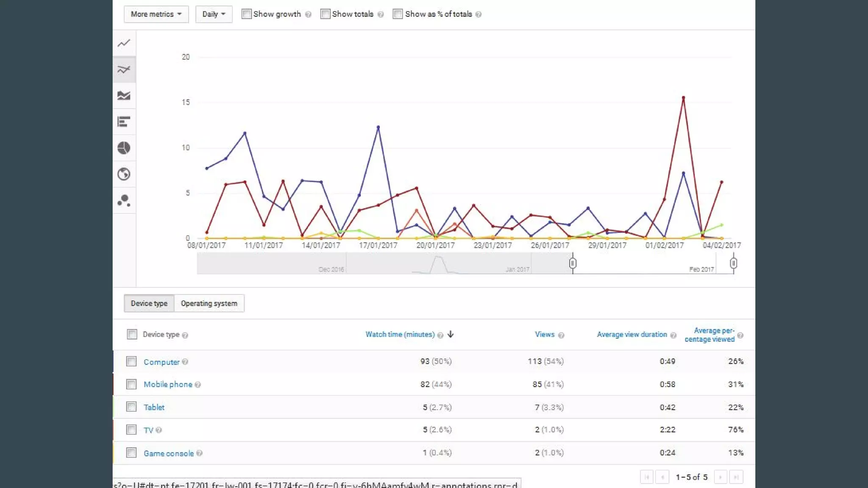Check Show as % of totals
868x488 pixels.
pos(398,14)
